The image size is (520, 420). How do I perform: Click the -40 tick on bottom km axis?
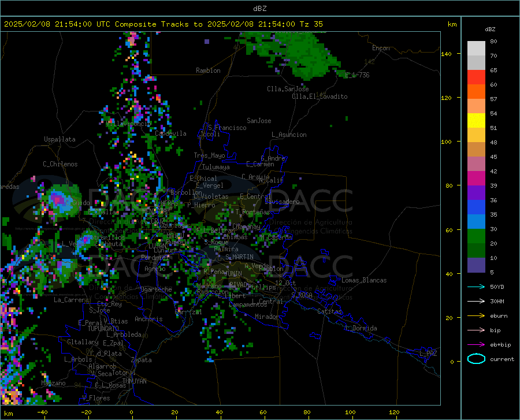click(x=42, y=412)
